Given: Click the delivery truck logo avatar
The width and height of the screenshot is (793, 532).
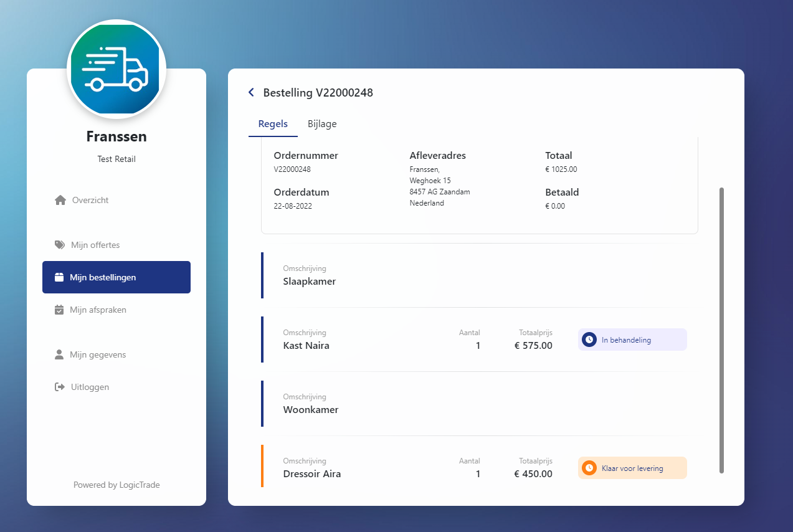Looking at the screenshot, I should pos(116,69).
